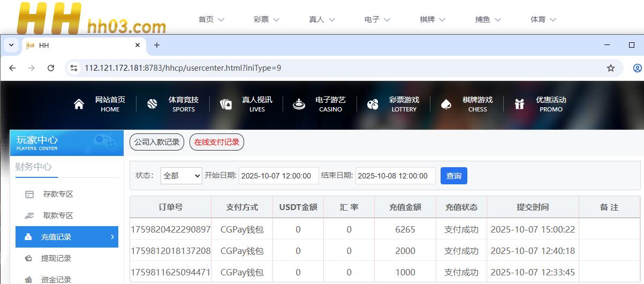Image resolution: width=644 pixels, height=284 pixels.
Task: Expand the 彩票 top navigation dropdown
Action: click(x=267, y=19)
